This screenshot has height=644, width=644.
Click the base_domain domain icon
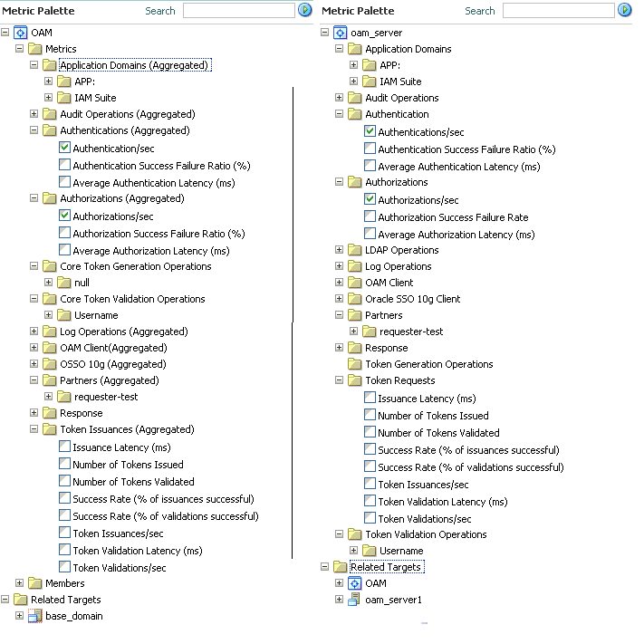coord(35,616)
